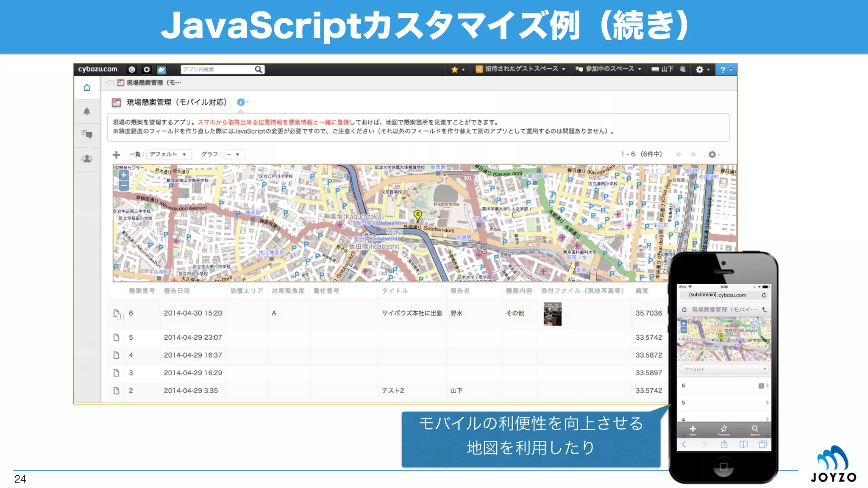Open record 6 detail icon
The image size is (868, 488).
(x=118, y=314)
